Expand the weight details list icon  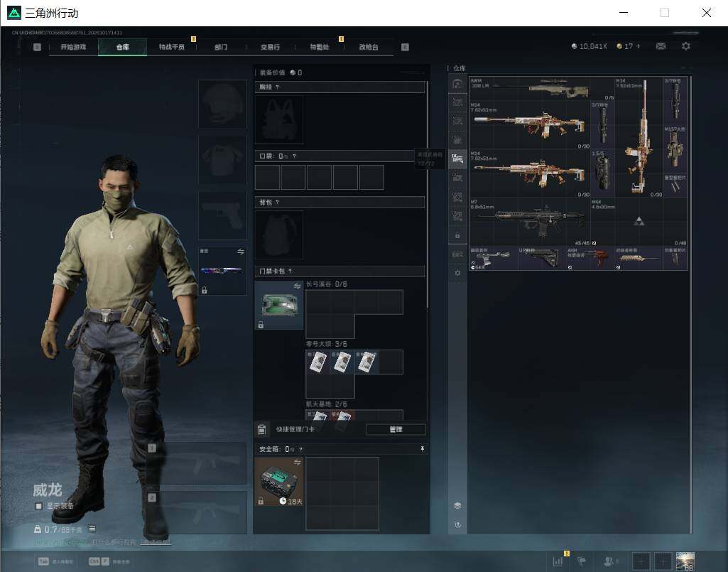pos(92,529)
